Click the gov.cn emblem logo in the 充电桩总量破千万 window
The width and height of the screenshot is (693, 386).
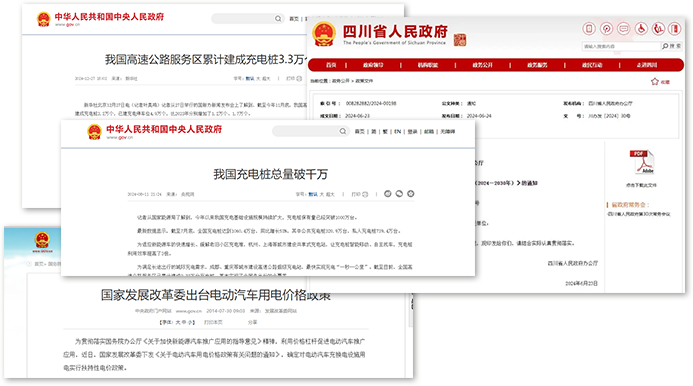(94, 132)
